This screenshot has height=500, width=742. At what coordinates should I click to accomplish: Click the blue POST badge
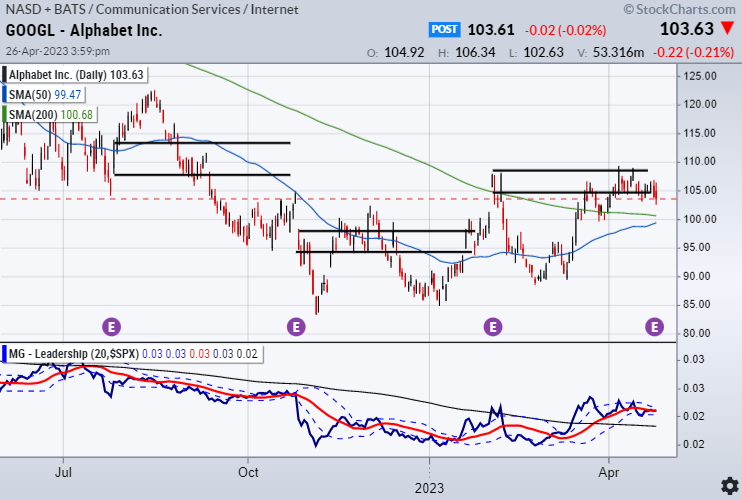pyautogui.click(x=444, y=30)
